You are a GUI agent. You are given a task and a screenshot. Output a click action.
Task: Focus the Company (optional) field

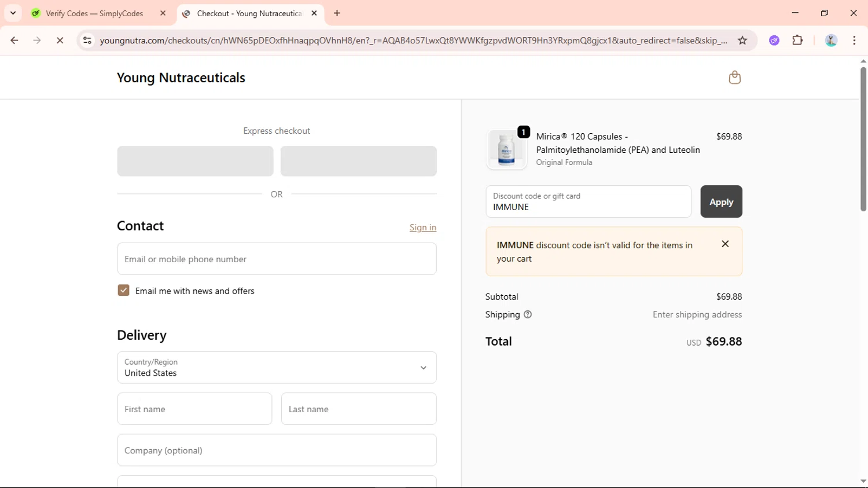pyautogui.click(x=277, y=450)
